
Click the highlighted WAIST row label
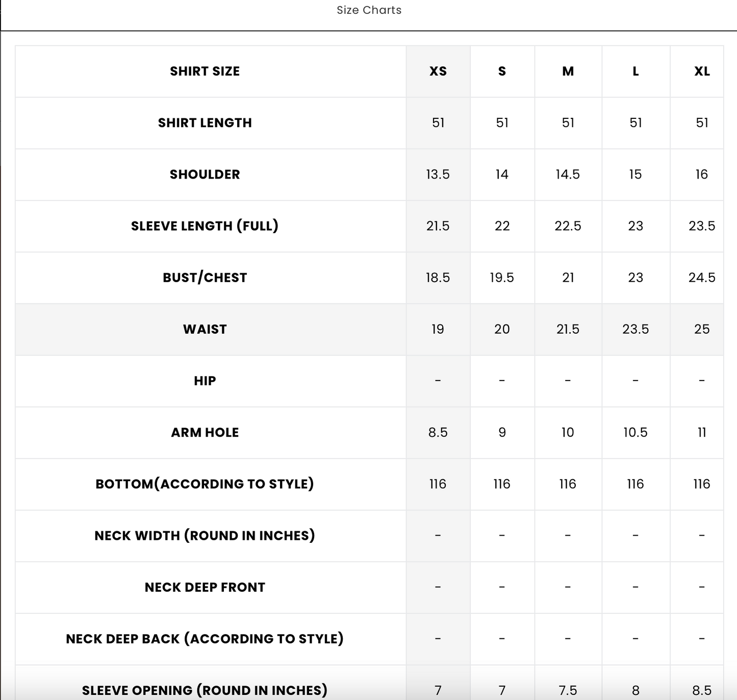[205, 329]
